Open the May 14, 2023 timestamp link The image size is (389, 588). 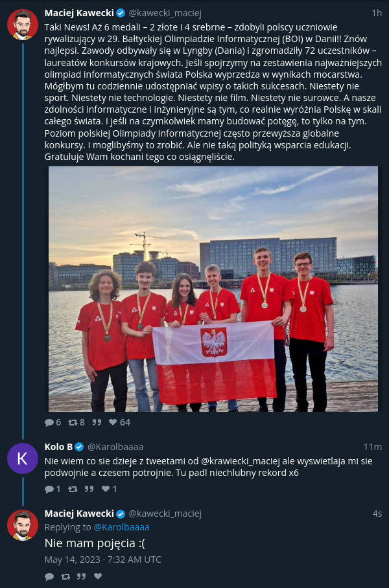pyautogui.click(x=103, y=560)
